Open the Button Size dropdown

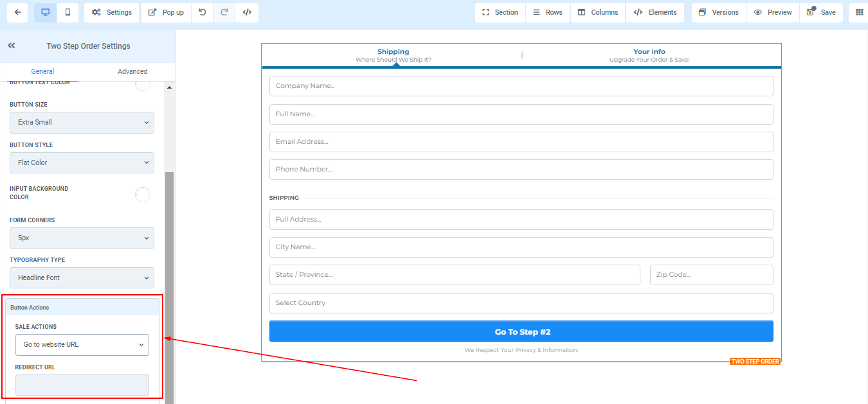tap(82, 122)
